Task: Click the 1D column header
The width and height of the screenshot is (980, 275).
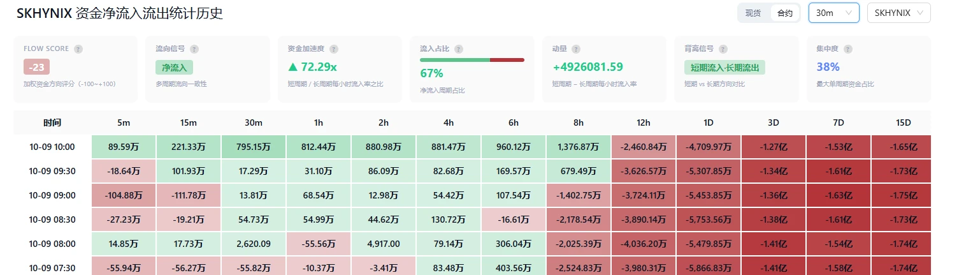Action: [709, 123]
